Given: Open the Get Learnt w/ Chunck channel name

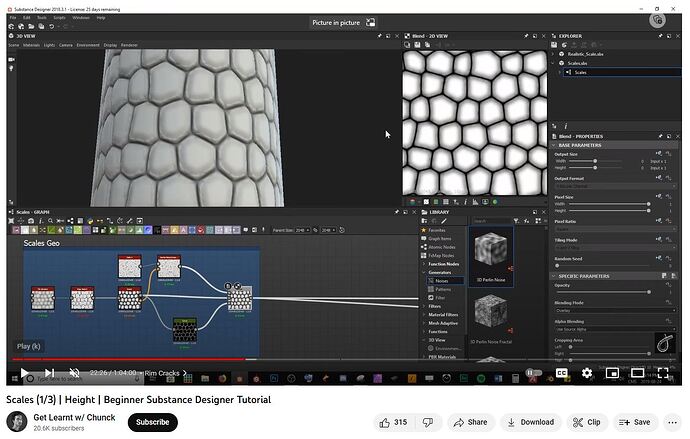Looking at the screenshot, I should (x=74, y=417).
